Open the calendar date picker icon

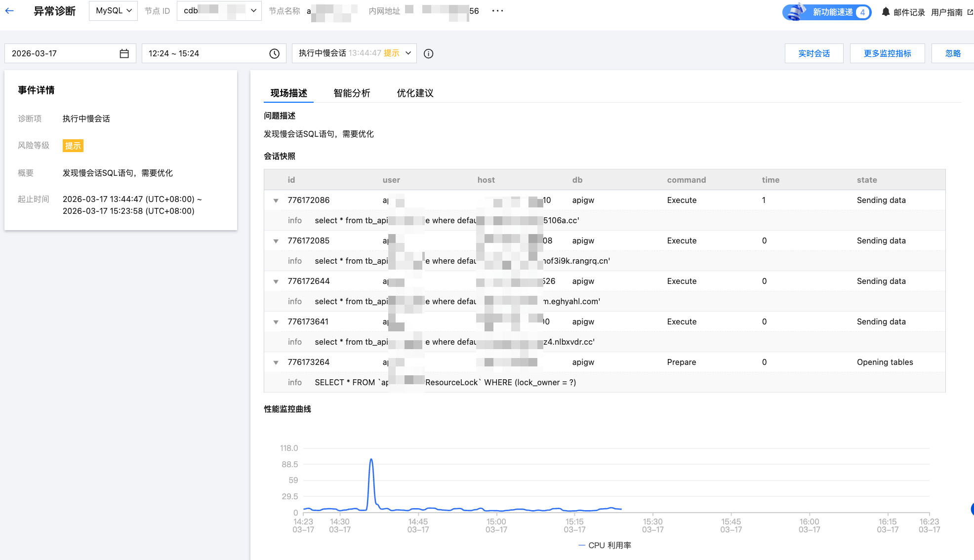coord(124,53)
